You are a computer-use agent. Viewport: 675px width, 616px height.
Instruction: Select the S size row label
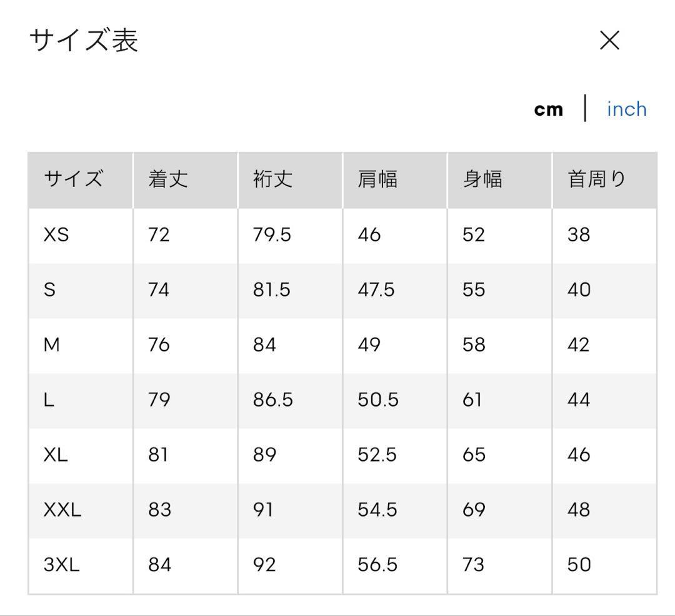(x=49, y=290)
